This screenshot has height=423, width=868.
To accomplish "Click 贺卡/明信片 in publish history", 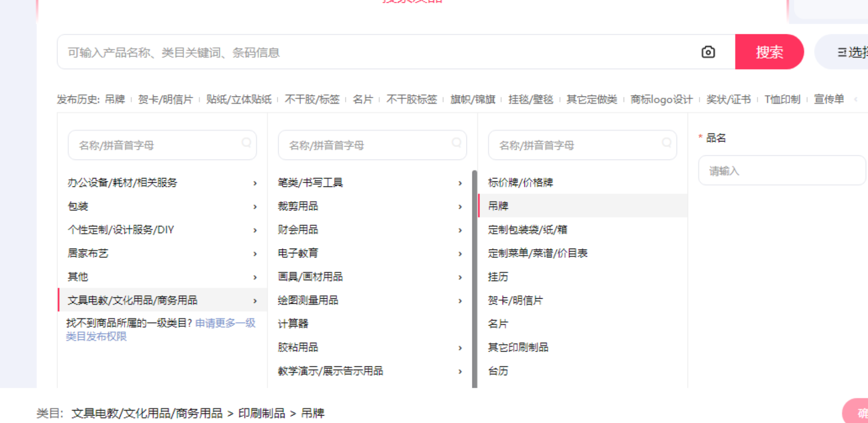I will (166, 99).
